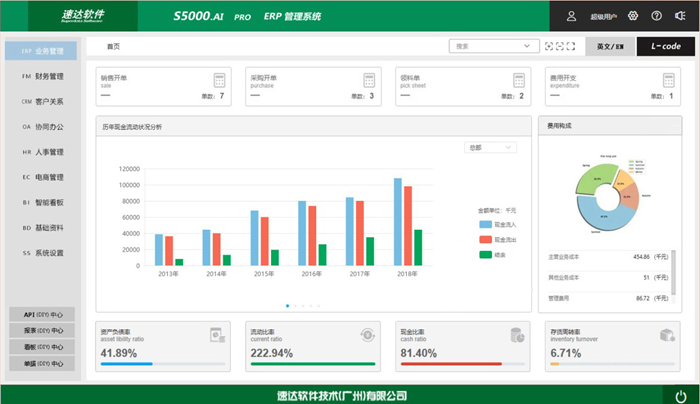The image size is (700, 404).
Task: Click the 资产负债率 blue progress bar
Action: click(127, 364)
